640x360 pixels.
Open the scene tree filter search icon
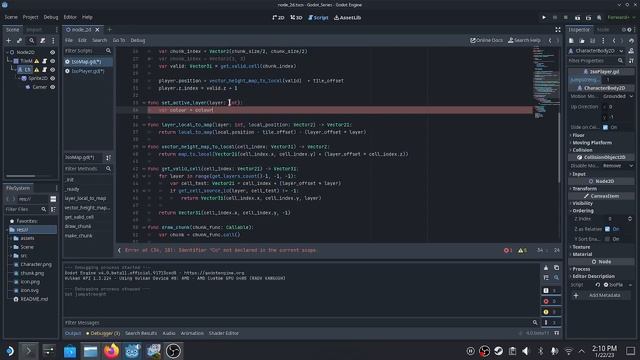coord(31,40)
